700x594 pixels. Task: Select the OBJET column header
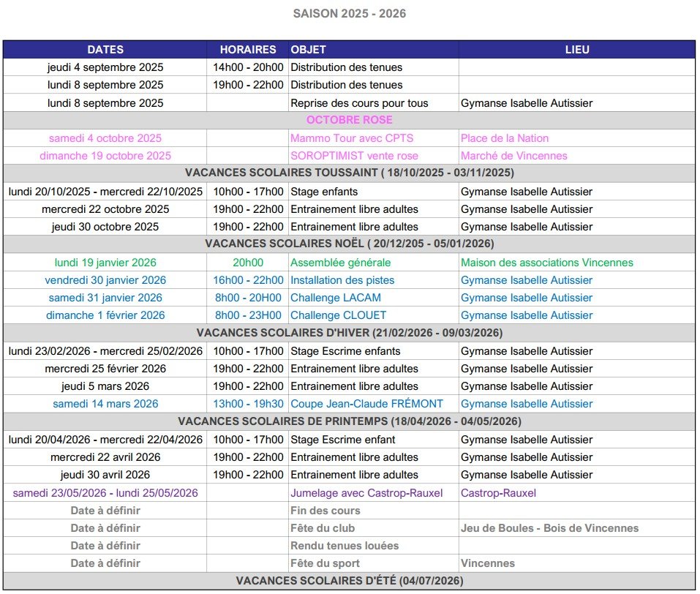(309, 50)
